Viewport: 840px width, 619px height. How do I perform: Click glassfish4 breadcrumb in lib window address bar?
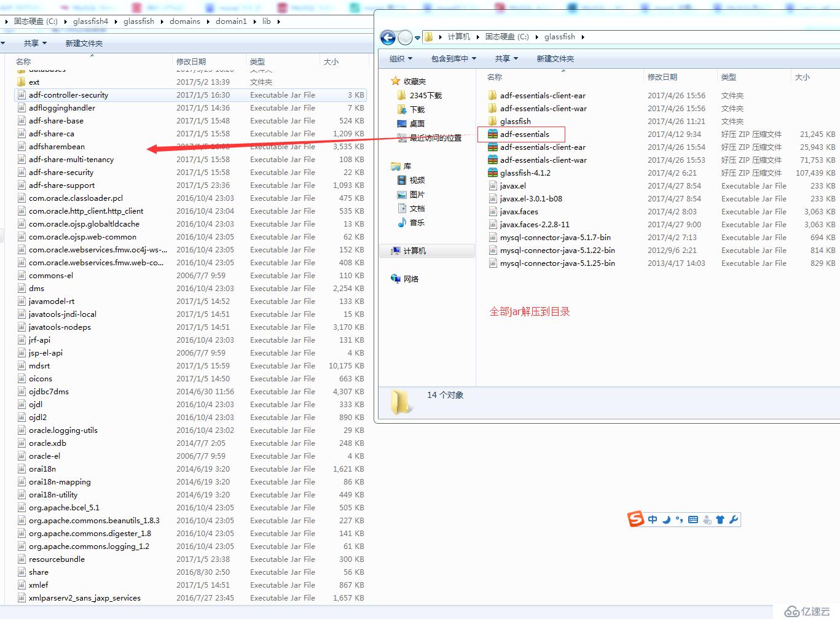(90, 21)
